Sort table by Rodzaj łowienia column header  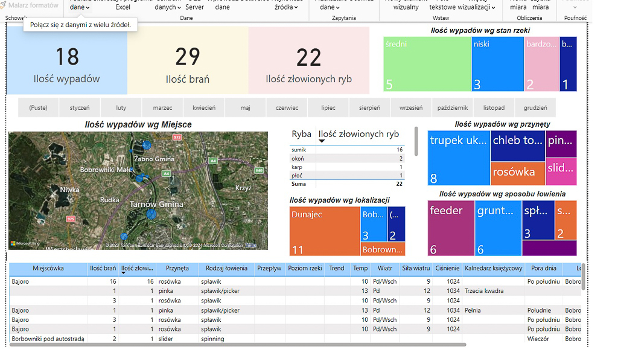(226, 269)
